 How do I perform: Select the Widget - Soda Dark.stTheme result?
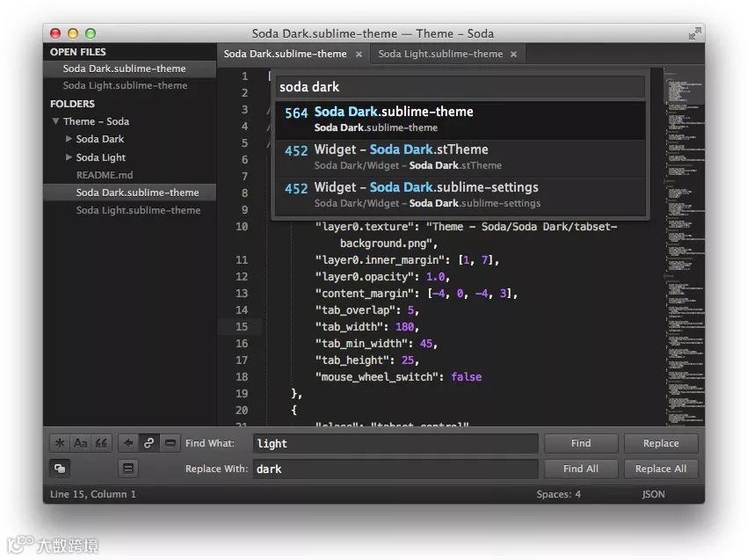click(461, 157)
